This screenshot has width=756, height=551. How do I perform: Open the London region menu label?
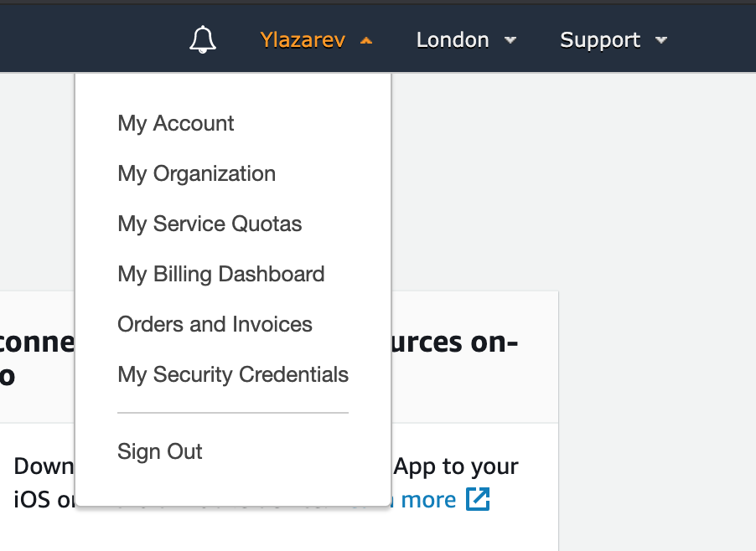(453, 40)
